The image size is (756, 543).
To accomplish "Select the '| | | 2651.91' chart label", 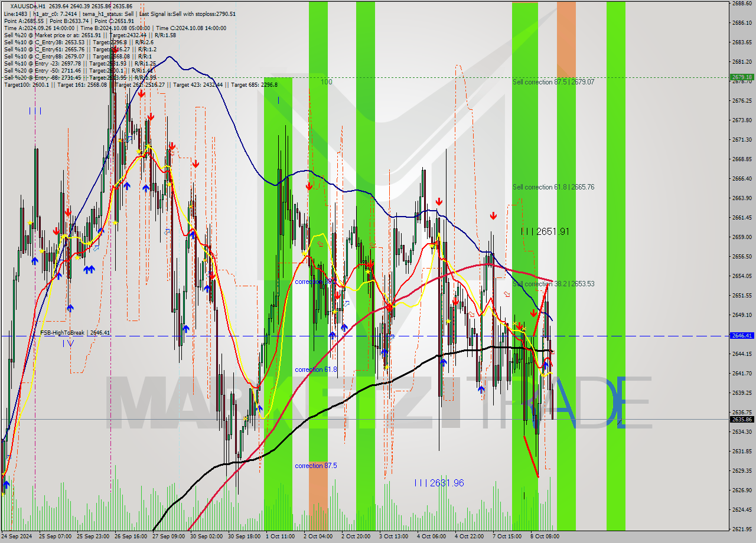I will click(545, 231).
